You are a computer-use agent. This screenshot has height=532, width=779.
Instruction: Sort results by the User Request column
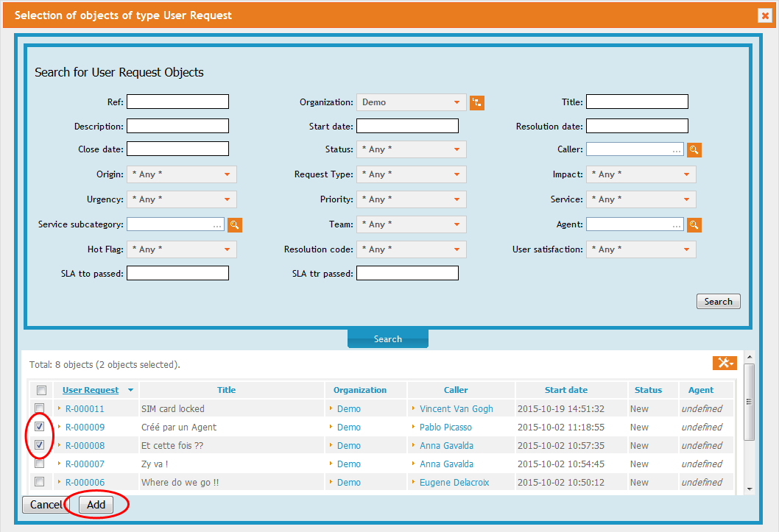coord(90,390)
